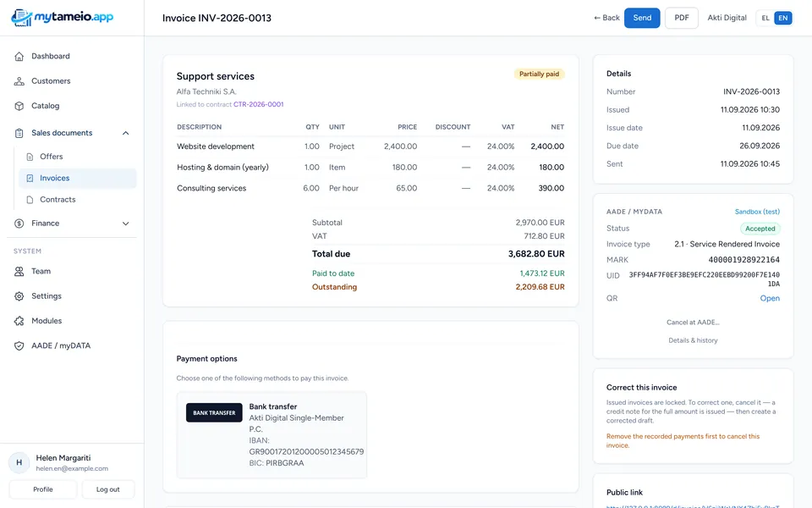Image resolution: width=812 pixels, height=508 pixels.
Task: Click the Due date 26.09.2026 value
Action: point(760,146)
